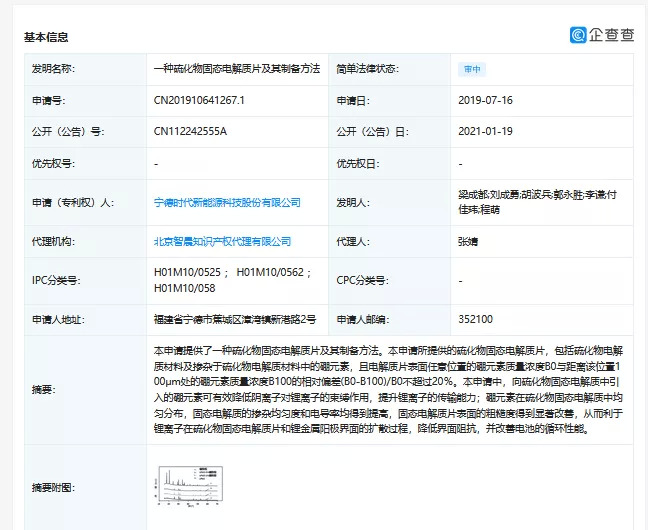
Task: Click publication number CN112242555A
Action: coord(190,131)
